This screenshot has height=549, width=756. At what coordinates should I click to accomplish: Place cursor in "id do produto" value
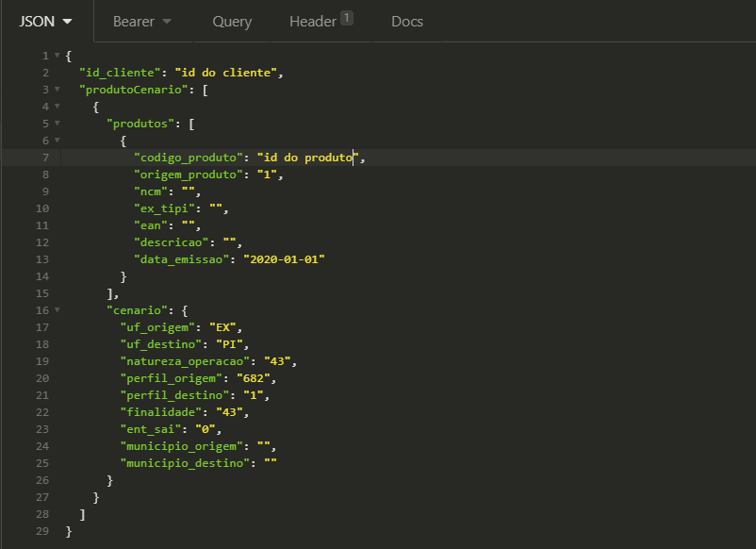coord(308,158)
